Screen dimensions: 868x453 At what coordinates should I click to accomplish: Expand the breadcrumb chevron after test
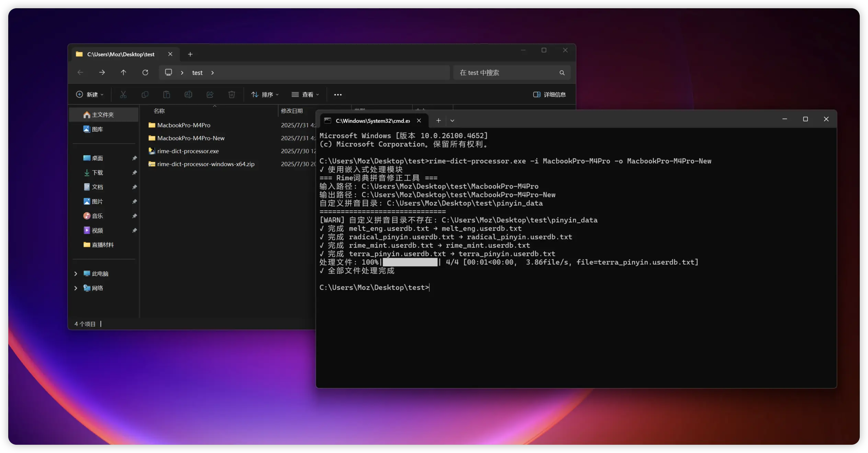point(213,73)
